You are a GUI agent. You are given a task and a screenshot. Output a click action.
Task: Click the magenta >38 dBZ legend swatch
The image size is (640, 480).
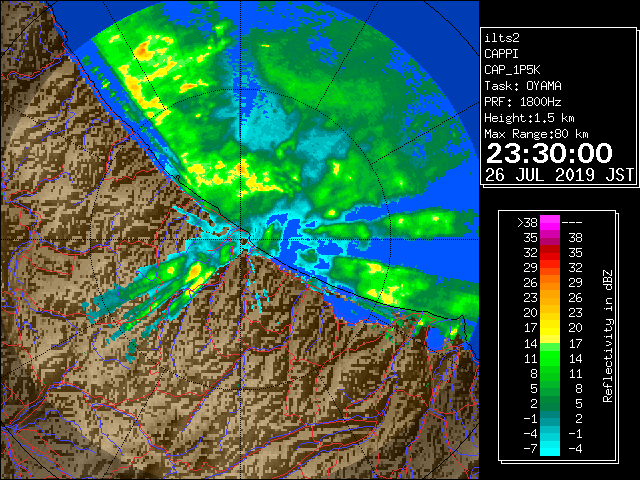(x=549, y=222)
